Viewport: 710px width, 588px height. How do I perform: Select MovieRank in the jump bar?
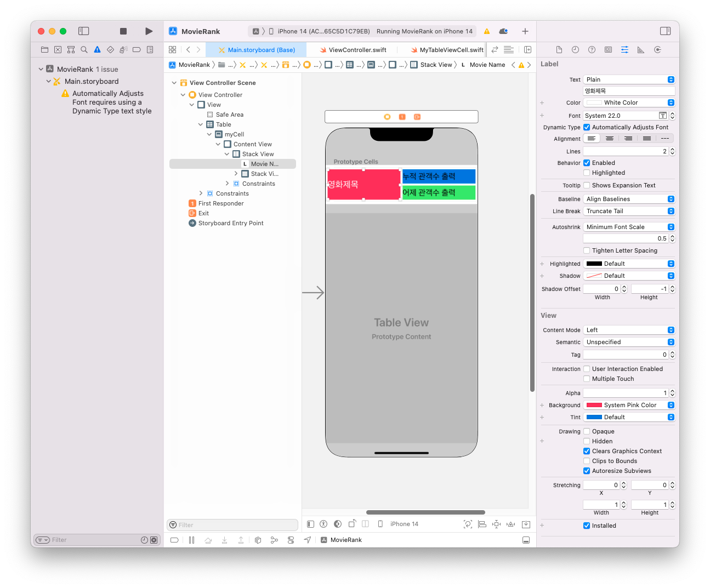click(189, 65)
